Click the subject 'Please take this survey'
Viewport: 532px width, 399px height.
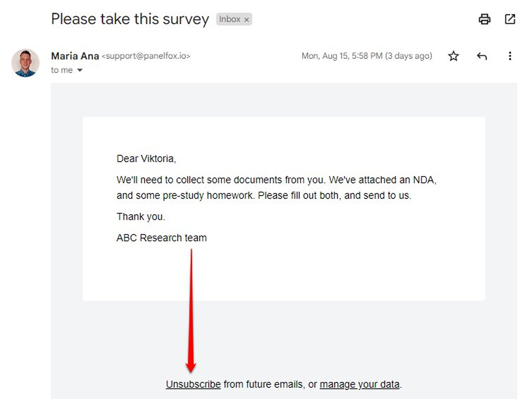point(130,19)
